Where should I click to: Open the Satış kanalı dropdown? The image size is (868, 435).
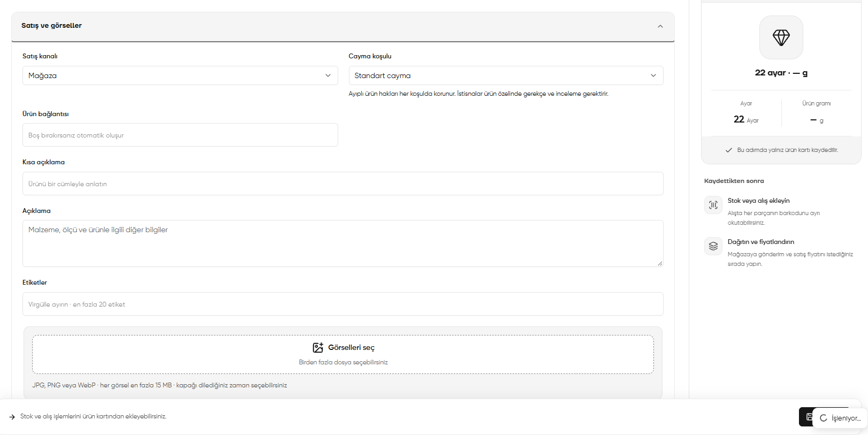point(180,75)
